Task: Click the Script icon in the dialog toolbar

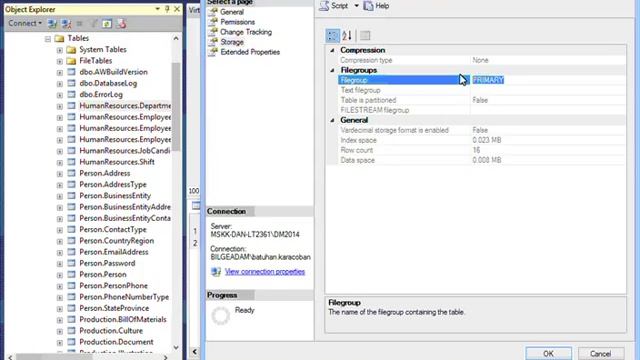Action: [324, 6]
